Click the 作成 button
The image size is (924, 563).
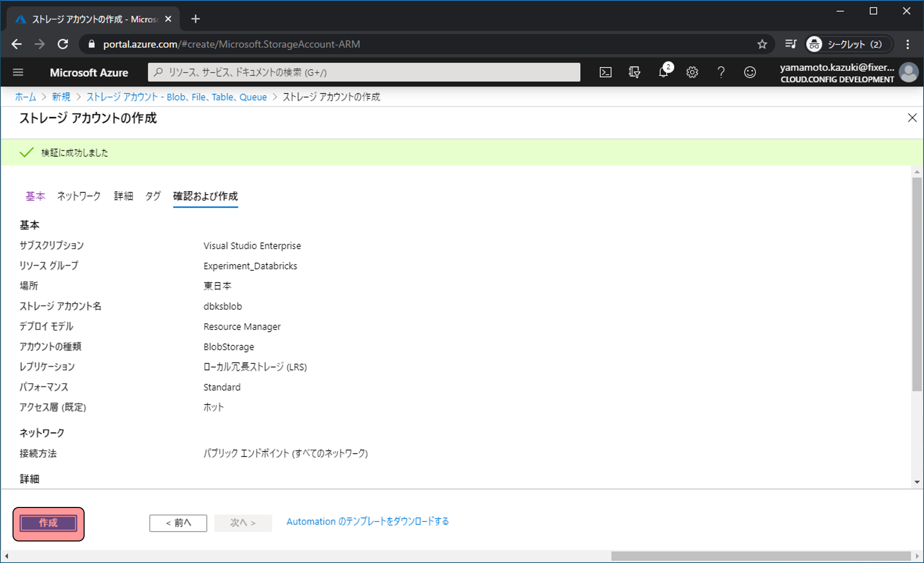[x=49, y=523]
